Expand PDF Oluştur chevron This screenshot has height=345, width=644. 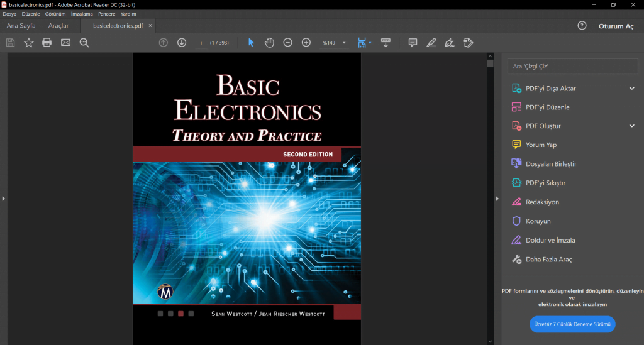[631, 126]
